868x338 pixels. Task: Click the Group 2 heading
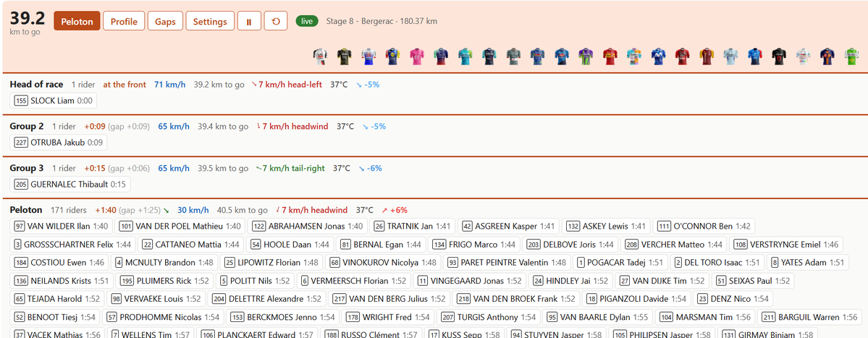pyautogui.click(x=27, y=126)
